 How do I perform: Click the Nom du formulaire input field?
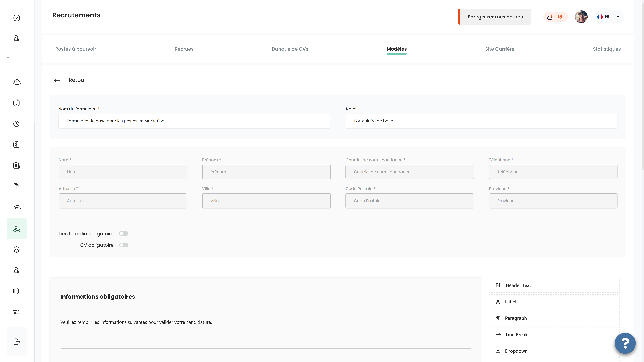(x=194, y=121)
